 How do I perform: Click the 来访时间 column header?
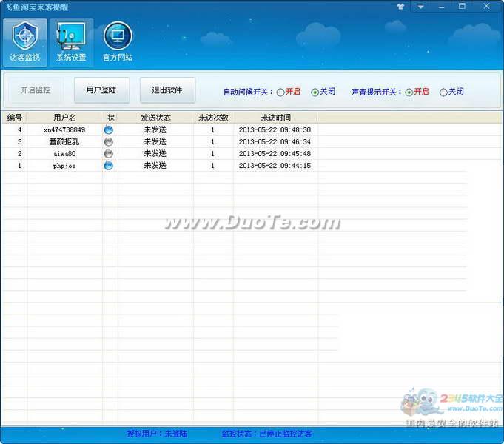click(275, 118)
